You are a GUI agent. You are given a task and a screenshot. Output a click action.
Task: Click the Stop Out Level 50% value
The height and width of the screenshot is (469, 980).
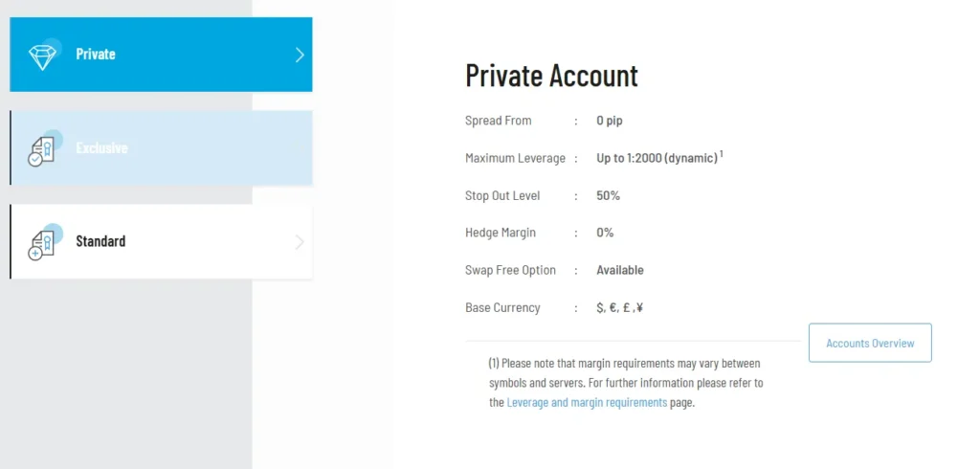point(609,196)
